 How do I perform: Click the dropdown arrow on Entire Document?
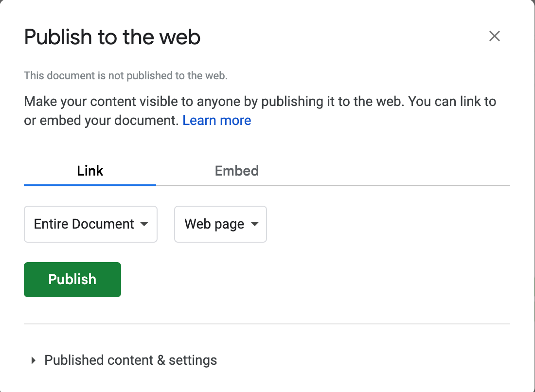(144, 224)
